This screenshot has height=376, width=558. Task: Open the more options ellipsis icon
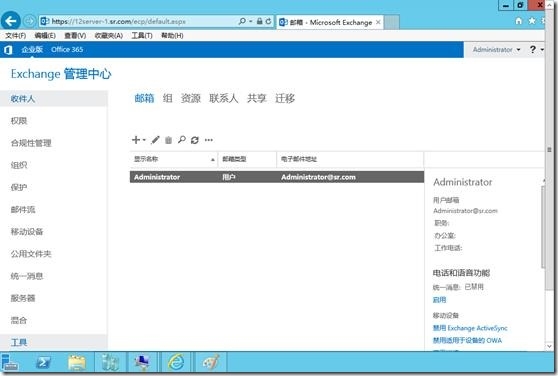tap(209, 140)
